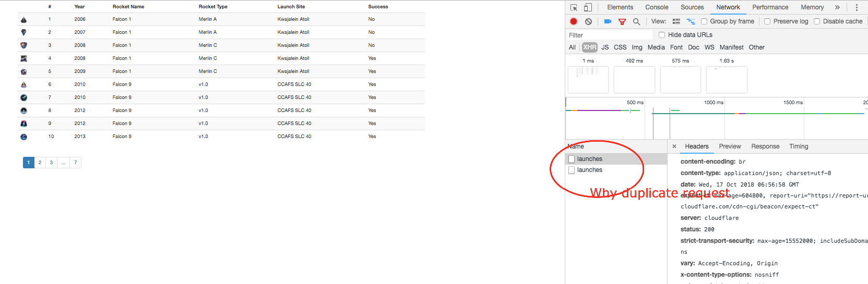Click the network Filter text field
This screenshot has height=284, width=868.
(x=610, y=35)
